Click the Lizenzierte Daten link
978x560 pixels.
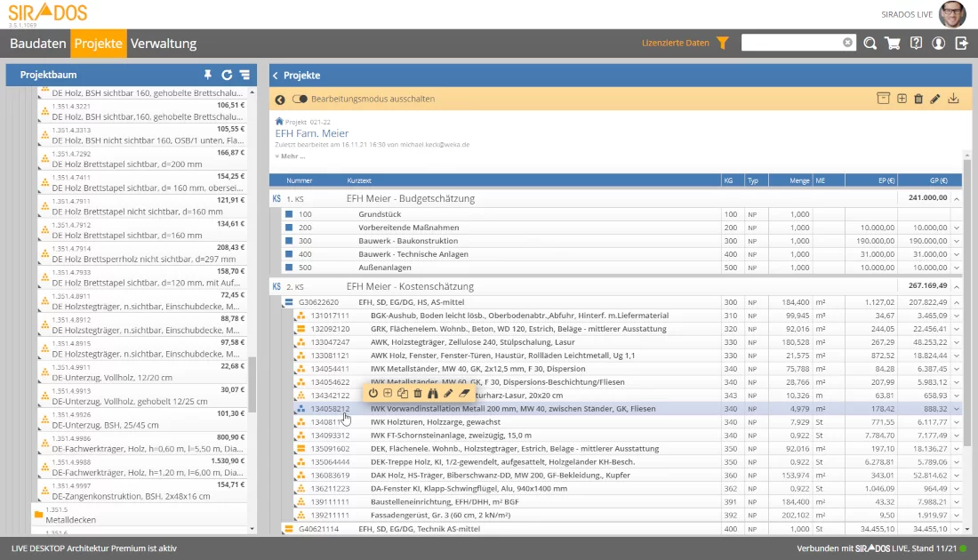pyautogui.click(x=676, y=43)
